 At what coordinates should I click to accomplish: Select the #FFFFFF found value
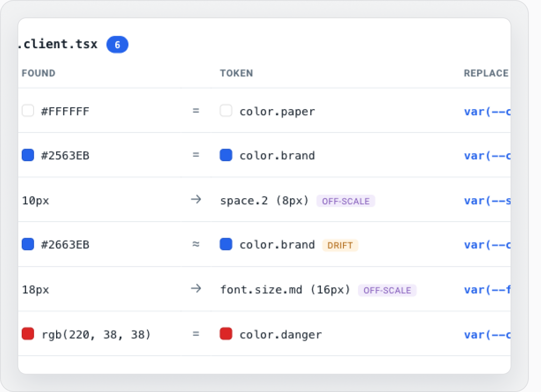65,112
